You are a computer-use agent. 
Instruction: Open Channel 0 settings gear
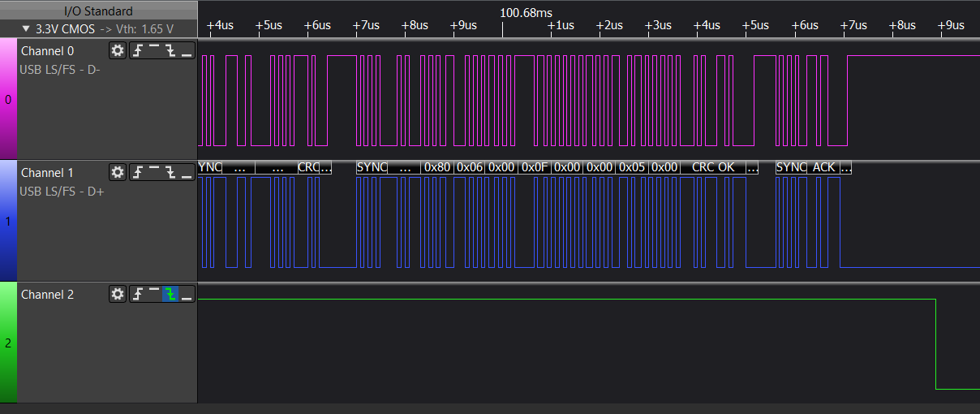pyautogui.click(x=118, y=51)
